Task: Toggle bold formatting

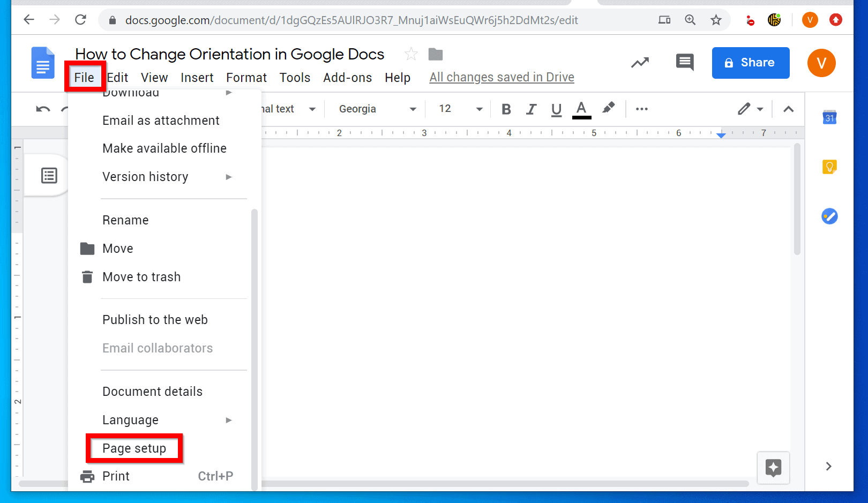Action: coord(506,109)
